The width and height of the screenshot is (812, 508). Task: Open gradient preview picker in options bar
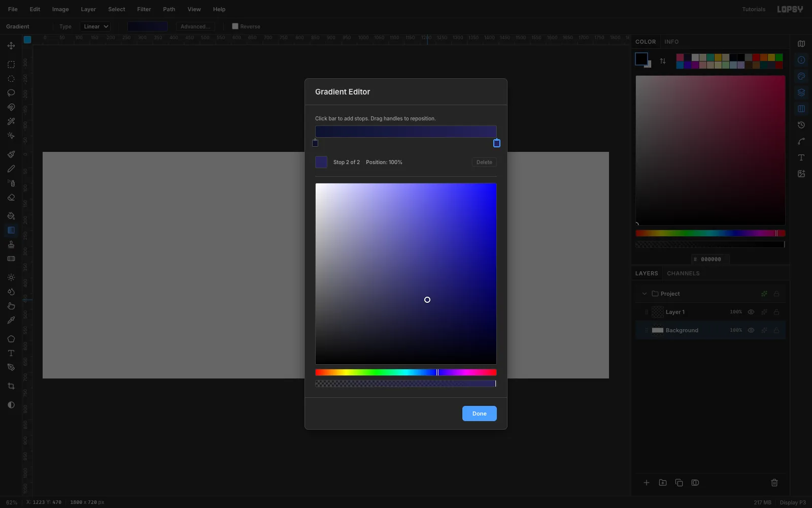[147, 26]
